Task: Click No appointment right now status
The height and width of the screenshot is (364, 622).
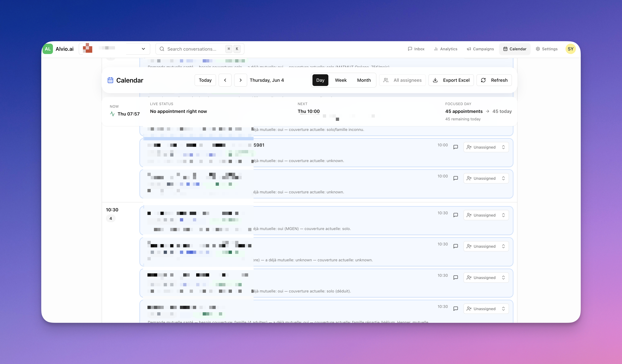Action: pos(178,111)
